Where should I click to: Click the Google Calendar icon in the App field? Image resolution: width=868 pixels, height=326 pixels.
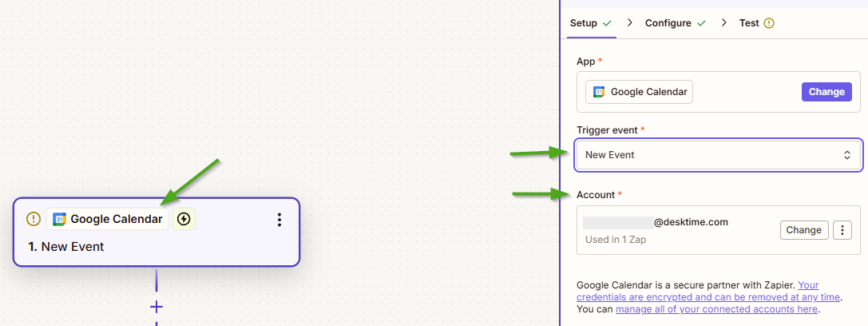pyautogui.click(x=599, y=92)
